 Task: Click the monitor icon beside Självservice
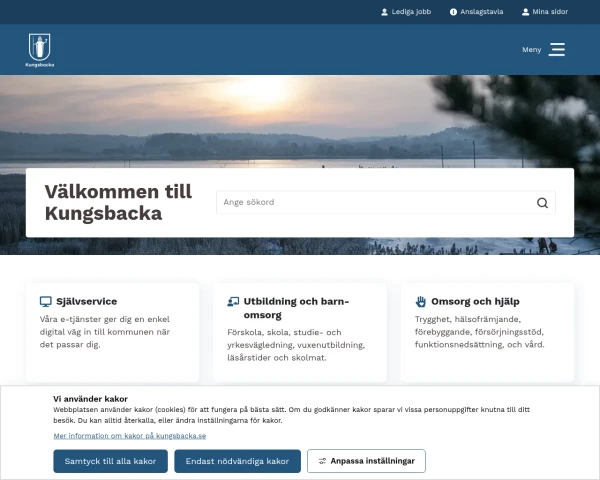point(46,302)
